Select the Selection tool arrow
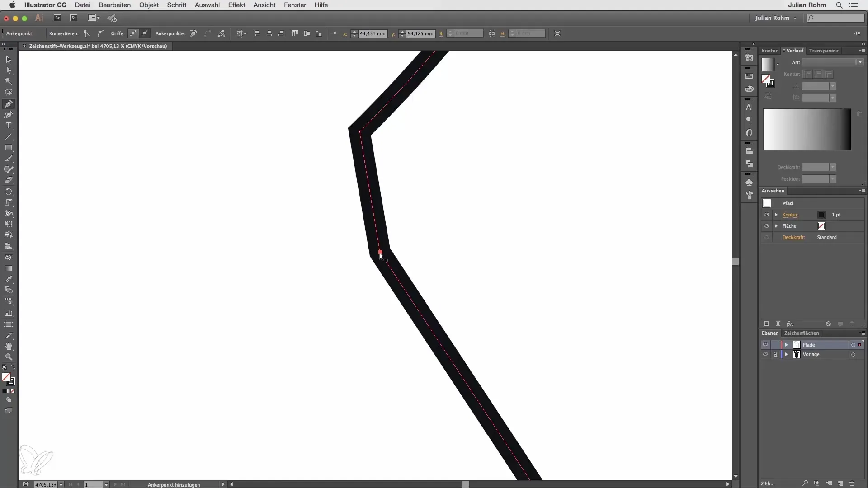This screenshot has width=868, height=488. [x=8, y=60]
